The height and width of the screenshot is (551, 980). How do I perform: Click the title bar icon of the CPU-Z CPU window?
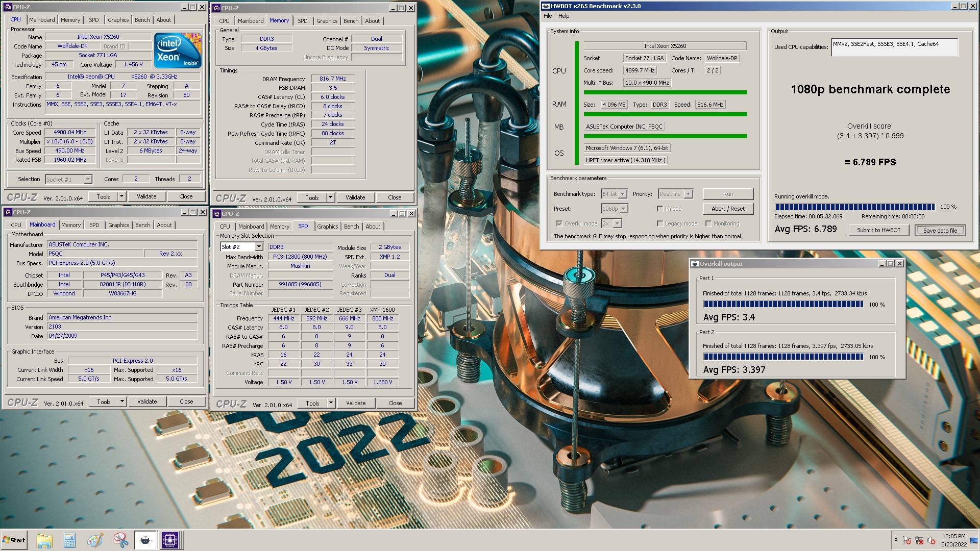coord(8,7)
